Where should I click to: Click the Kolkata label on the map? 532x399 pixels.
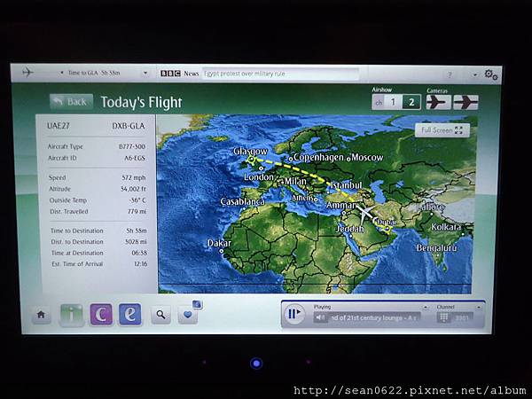[446, 227]
